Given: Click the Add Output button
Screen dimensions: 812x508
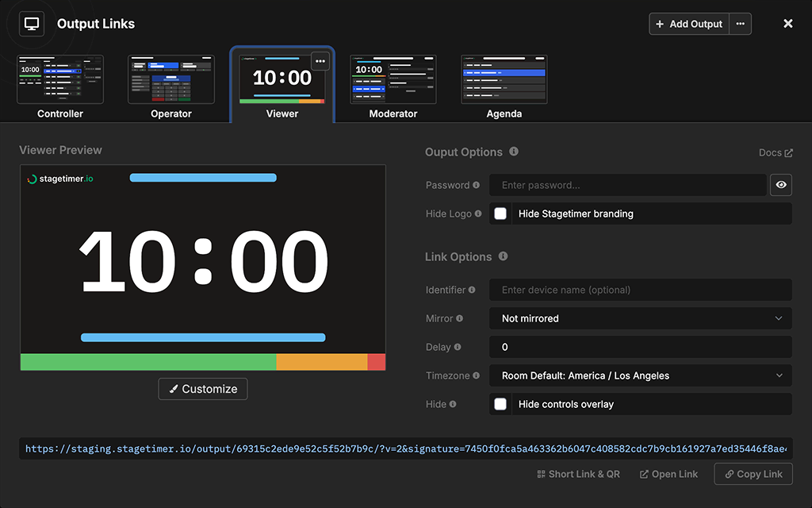Looking at the screenshot, I should click(x=688, y=24).
